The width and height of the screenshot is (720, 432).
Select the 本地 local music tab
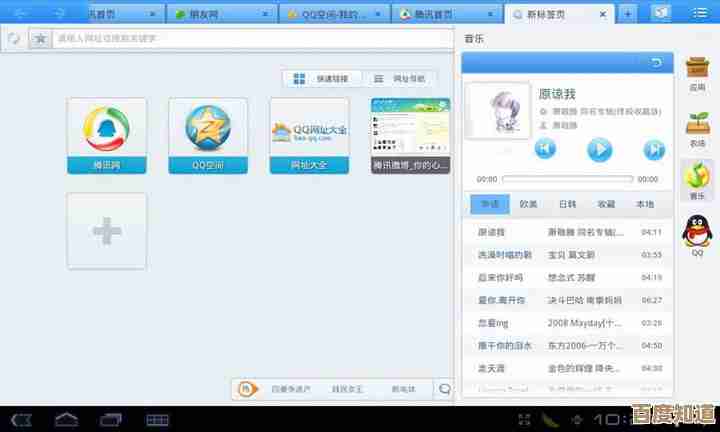645,204
